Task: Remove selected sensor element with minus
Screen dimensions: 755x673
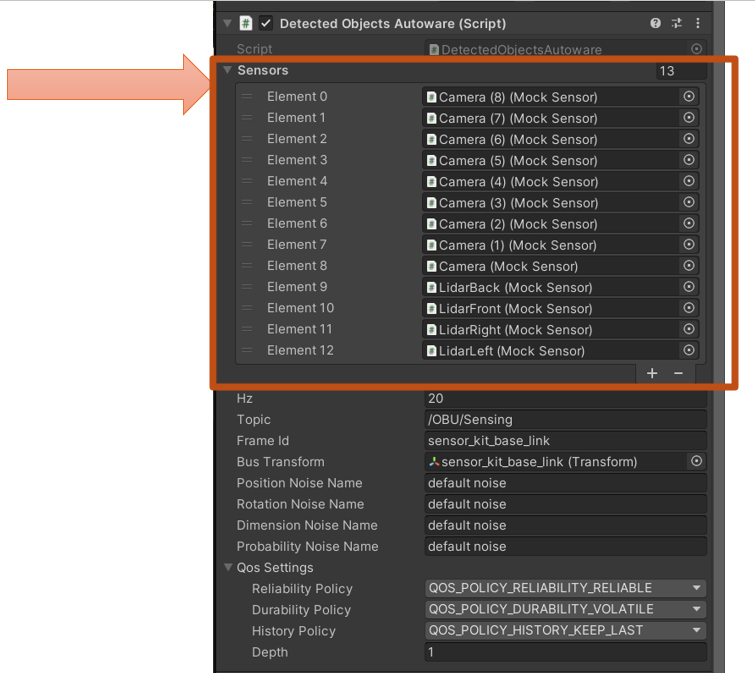Action: 678,373
